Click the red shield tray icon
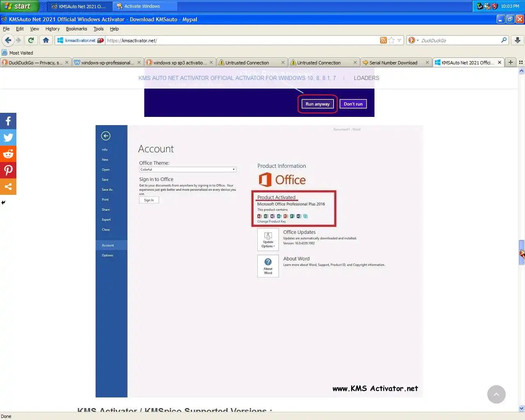The height and width of the screenshot is (420, 525). pos(494,6)
